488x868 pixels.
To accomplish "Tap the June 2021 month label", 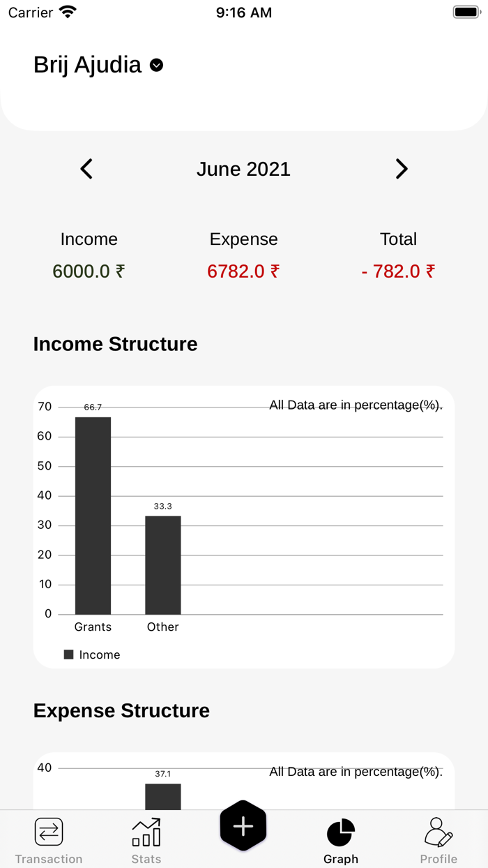I will point(243,169).
